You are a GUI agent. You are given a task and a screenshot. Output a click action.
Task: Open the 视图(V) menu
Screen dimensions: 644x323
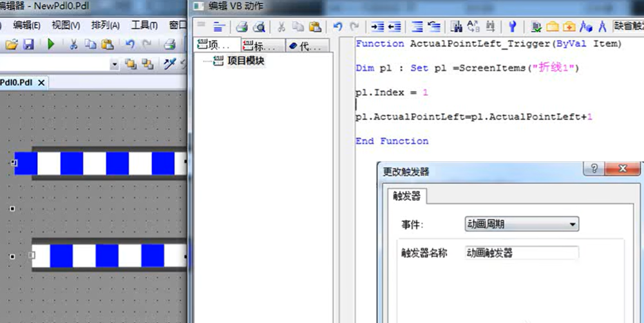click(x=66, y=25)
